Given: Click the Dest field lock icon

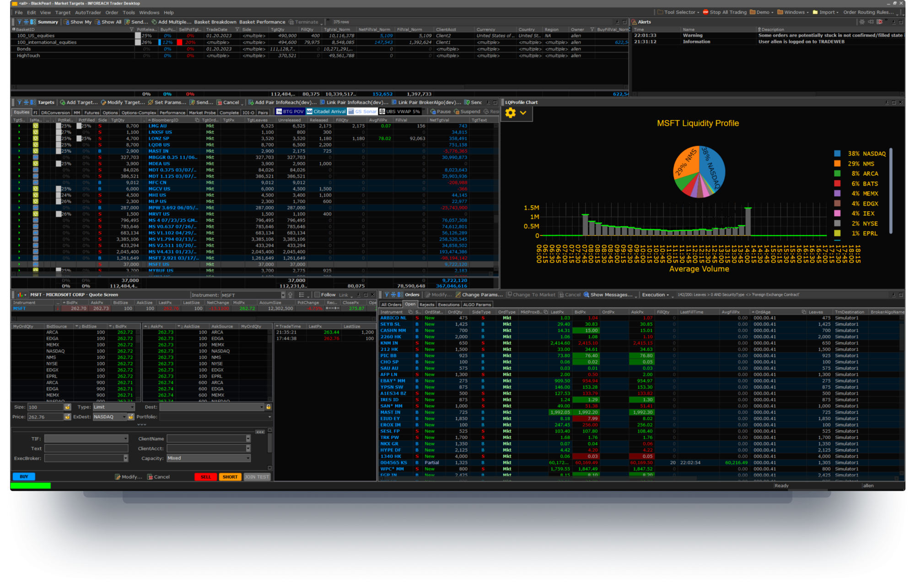Looking at the screenshot, I should 269,407.
